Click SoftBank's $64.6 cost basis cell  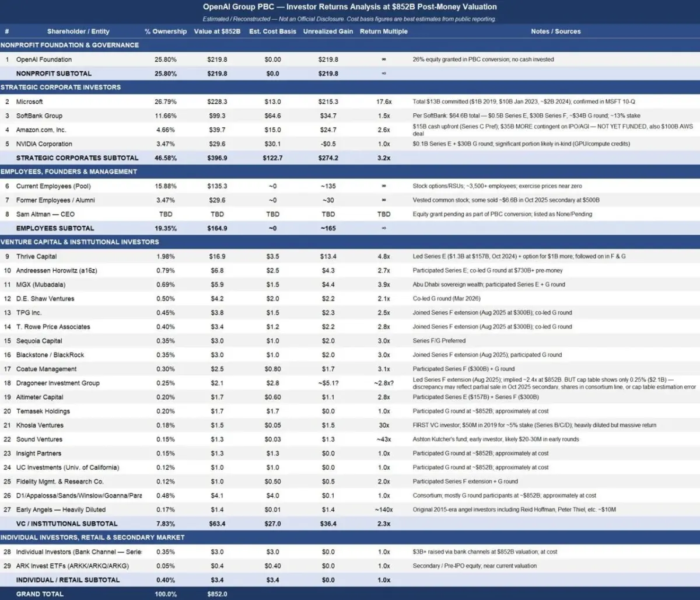click(272, 116)
